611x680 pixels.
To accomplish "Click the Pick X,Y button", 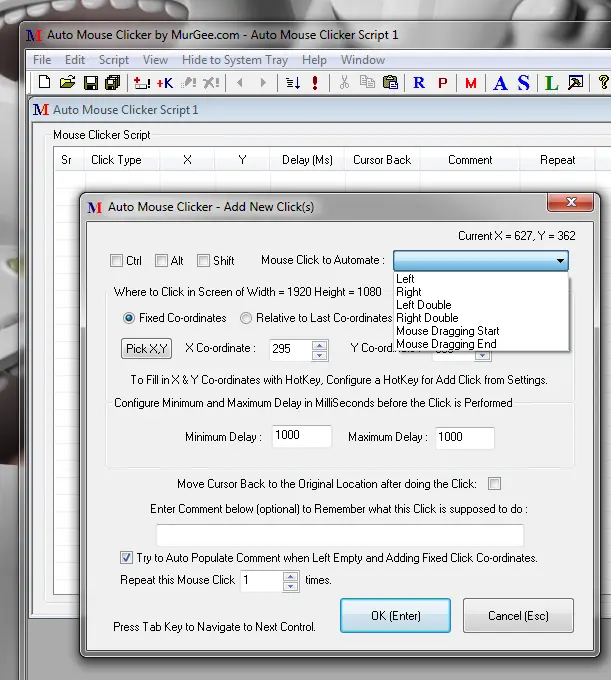I will (x=147, y=349).
